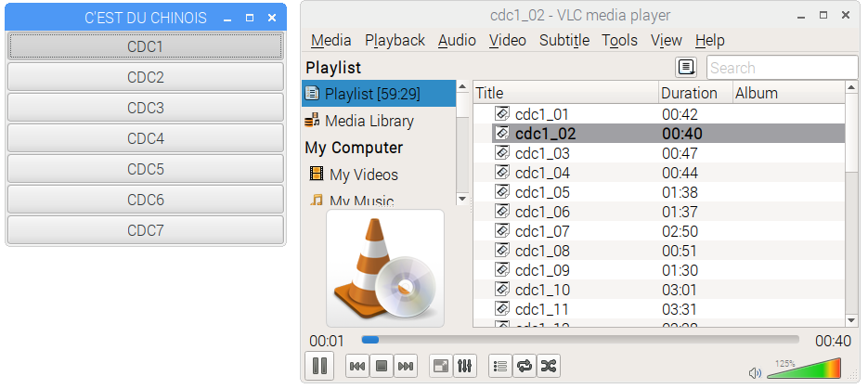Pause playback in VLC

tap(319, 366)
